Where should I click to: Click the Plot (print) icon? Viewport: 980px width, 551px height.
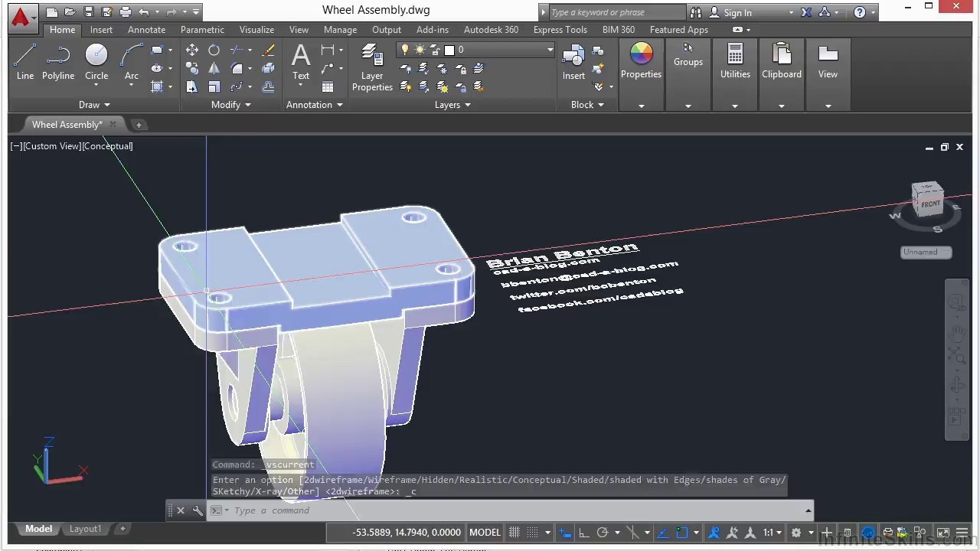click(126, 12)
